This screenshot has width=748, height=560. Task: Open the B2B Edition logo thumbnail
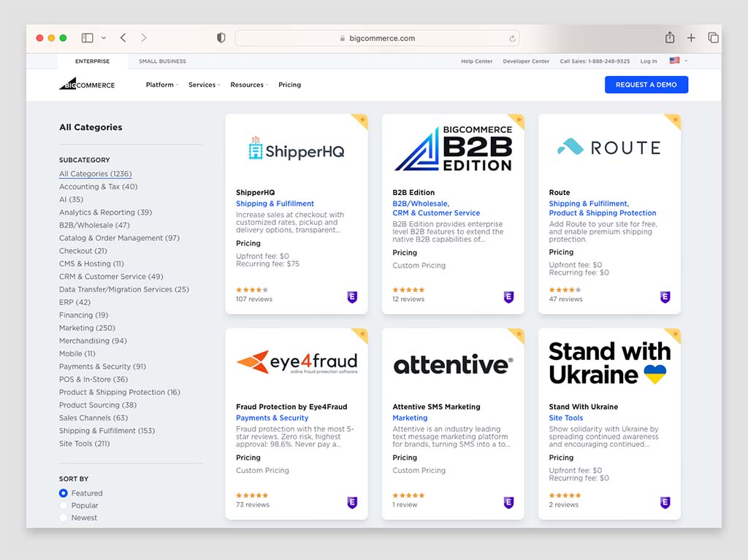[454, 148]
